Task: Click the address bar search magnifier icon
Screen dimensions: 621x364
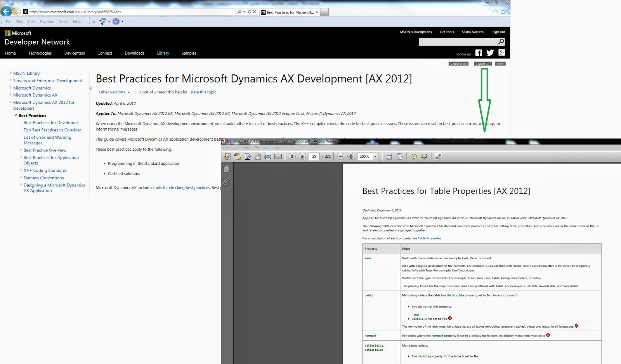Action: coord(239,12)
